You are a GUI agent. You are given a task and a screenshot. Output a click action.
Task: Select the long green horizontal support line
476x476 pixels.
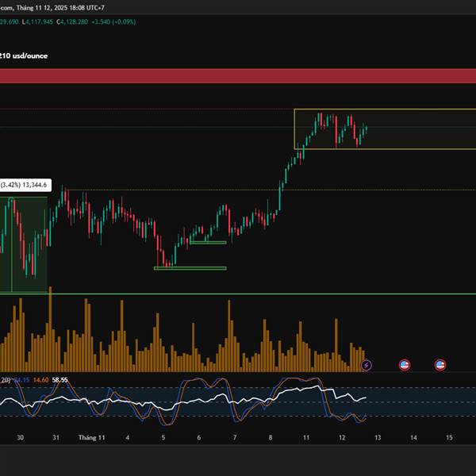coord(238,294)
